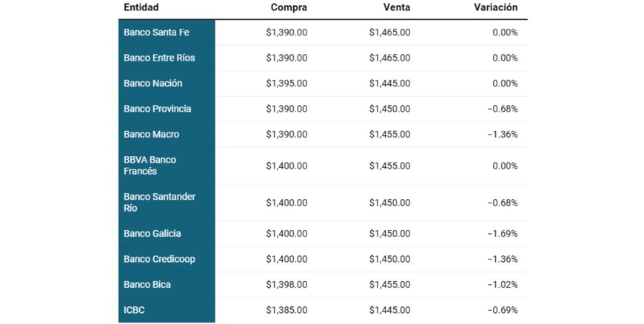Select the Banco Nación entity cell
644x324 pixels.
[x=153, y=84]
